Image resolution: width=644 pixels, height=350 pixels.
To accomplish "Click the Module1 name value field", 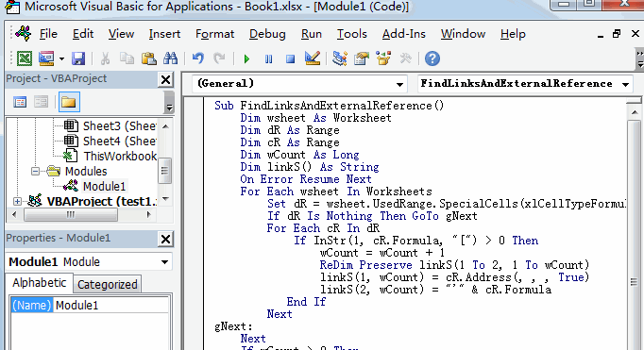I will tap(110, 306).
